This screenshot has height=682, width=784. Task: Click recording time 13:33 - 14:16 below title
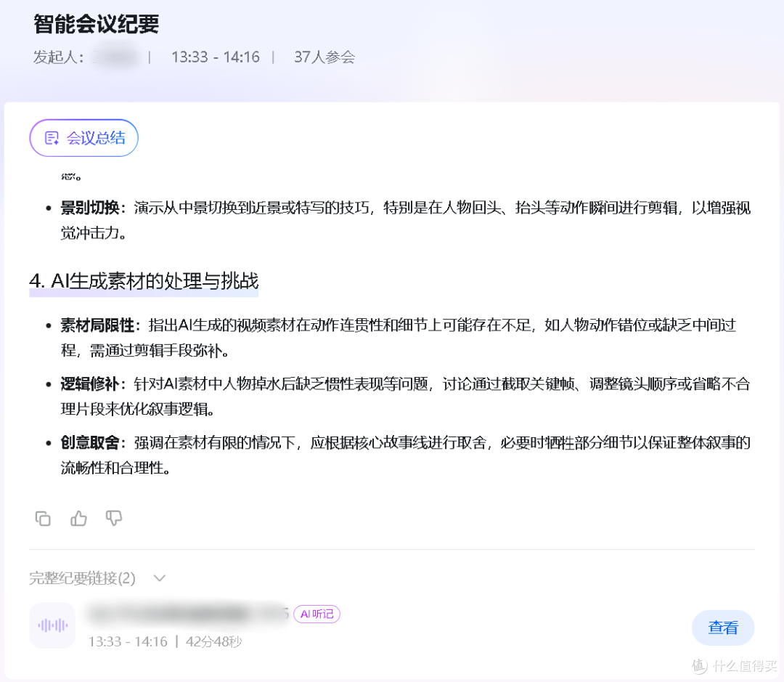tap(128, 641)
